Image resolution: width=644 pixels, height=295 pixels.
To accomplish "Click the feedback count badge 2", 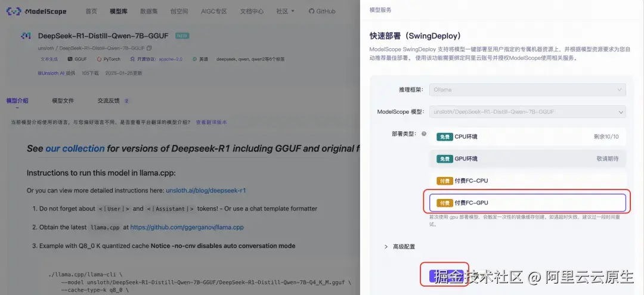I will coord(126,101).
